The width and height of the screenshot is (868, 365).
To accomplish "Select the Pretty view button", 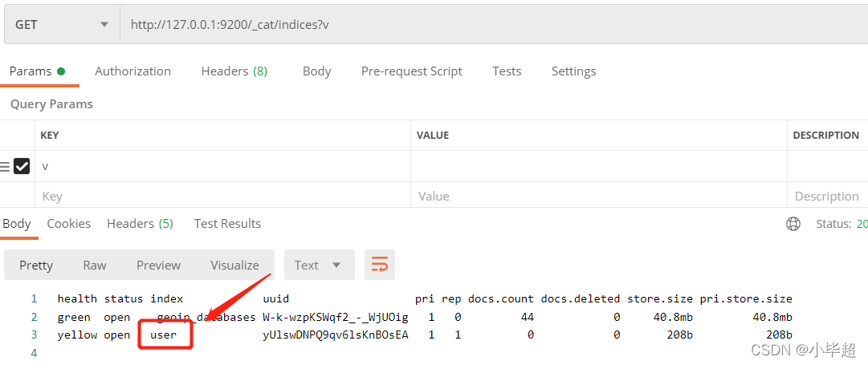I will click(x=36, y=266).
